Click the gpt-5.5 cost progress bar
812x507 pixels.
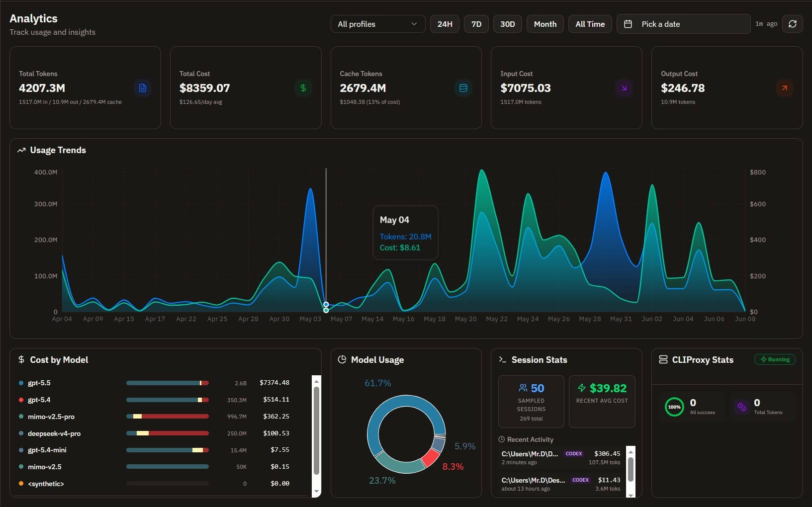click(x=168, y=383)
